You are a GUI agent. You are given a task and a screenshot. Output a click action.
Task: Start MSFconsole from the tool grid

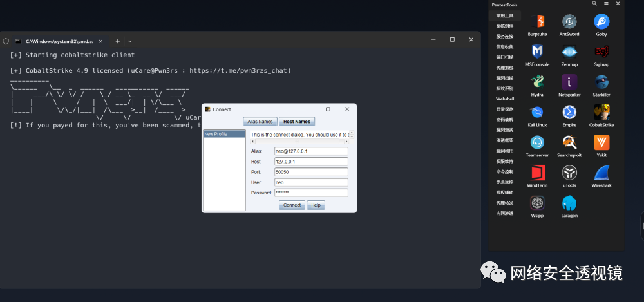tap(537, 52)
